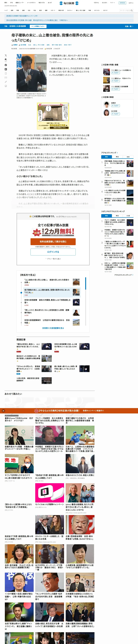Image resolution: width=138 pixels, height=644 pixels.
Task: Select 1カ月 tab in スポニチ ranking
Action: tap(128, 216)
